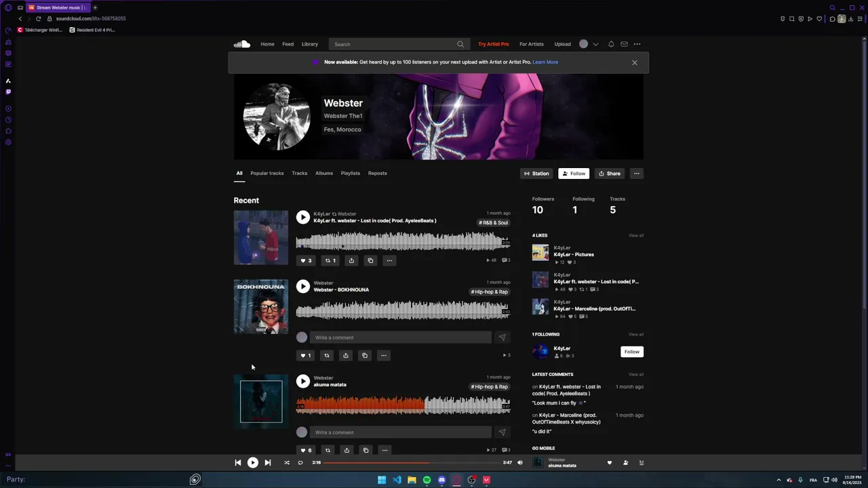Copy link of Lost in code track
This screenshot has height=488, width=868.
click(370, 260)
